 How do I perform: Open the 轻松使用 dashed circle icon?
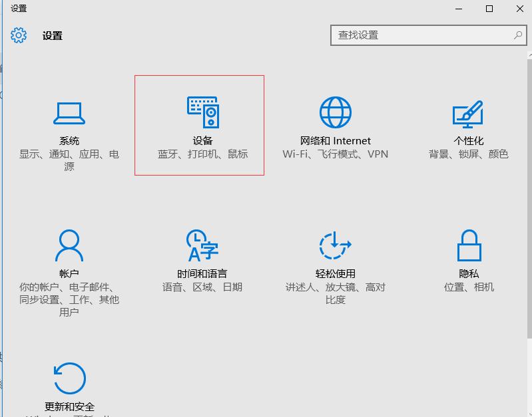(335, 245)
